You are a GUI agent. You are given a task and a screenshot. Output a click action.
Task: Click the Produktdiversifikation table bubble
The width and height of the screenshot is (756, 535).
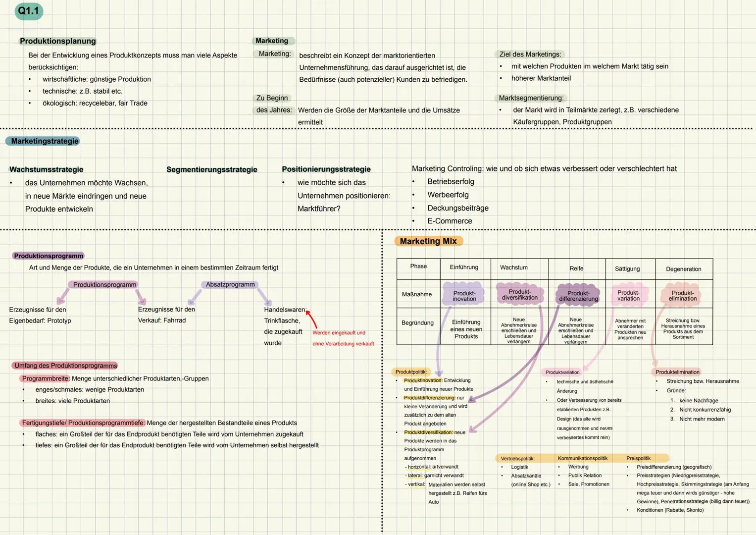519,295
